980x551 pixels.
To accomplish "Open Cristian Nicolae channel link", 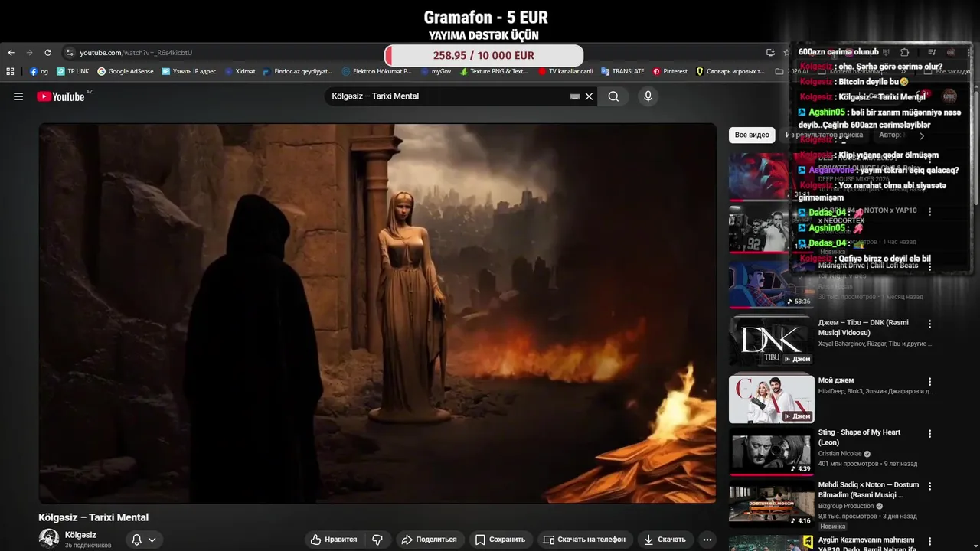I will (x=840, y=454).
